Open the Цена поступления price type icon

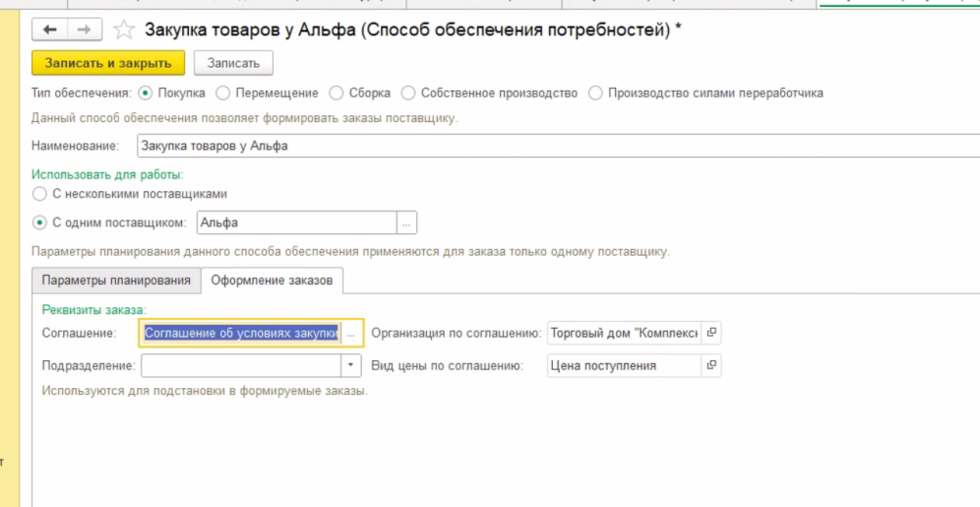[711, 365]
